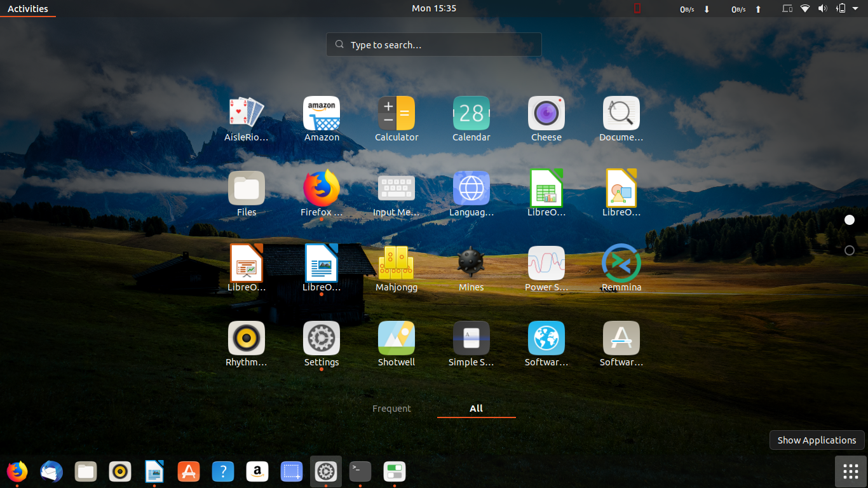Open Thunderbird mail from the dock
The width and height of the screenshot is (868, 488).
click(51, 471)
